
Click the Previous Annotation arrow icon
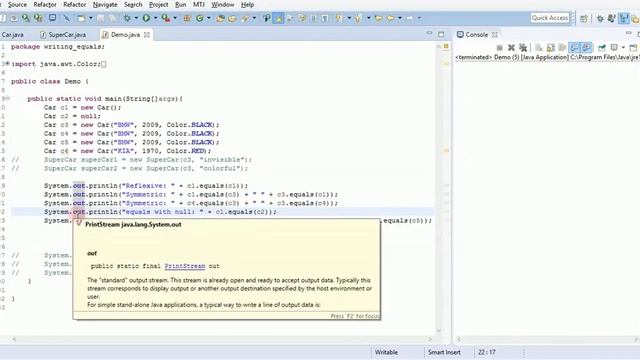coord(358,18)
